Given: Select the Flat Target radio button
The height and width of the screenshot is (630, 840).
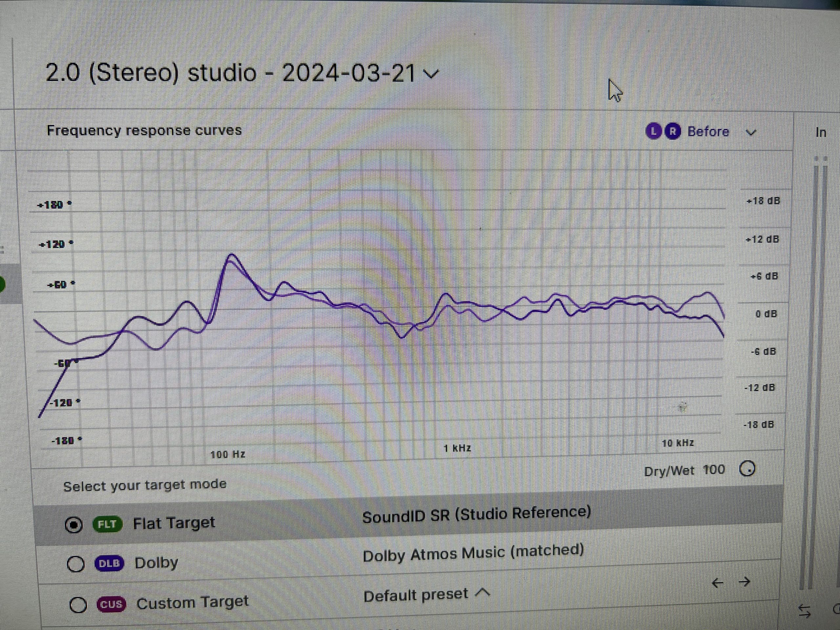Looking at the screenshot, I should (x=74, y=525).
